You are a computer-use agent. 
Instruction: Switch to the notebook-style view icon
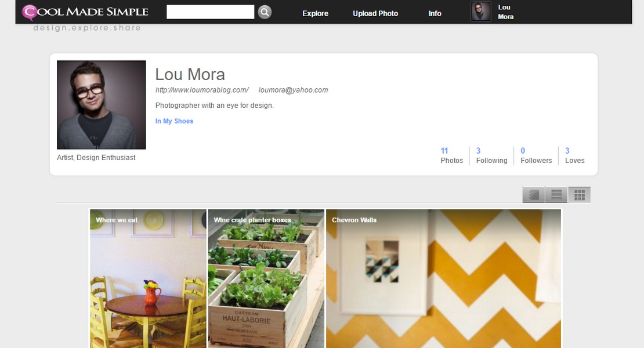coord(534,195)
